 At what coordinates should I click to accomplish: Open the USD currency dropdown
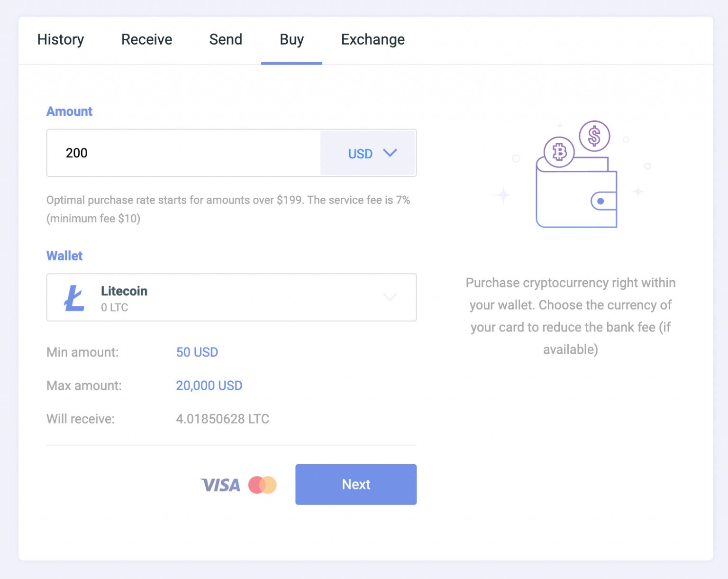point(368,153)
